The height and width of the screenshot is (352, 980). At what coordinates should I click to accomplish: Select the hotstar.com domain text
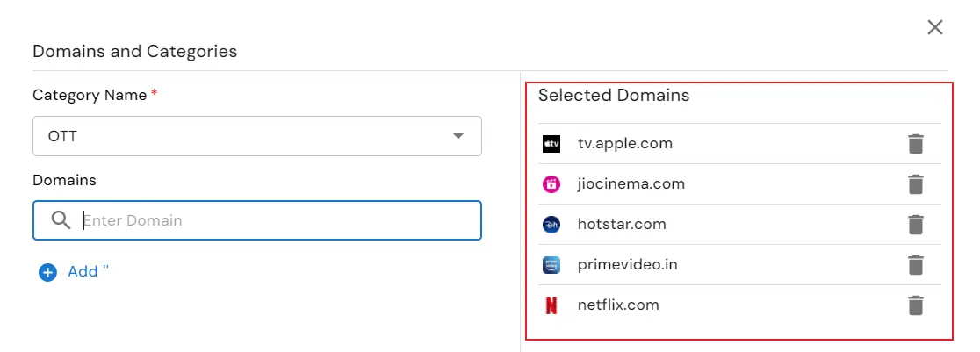622,224
